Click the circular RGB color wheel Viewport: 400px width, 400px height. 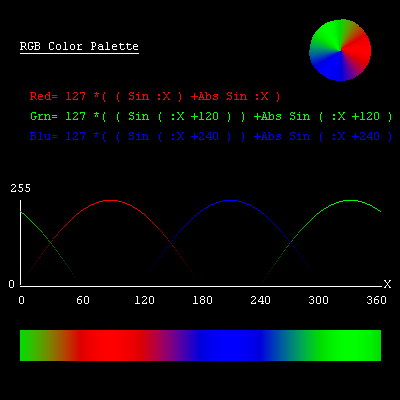pyautogui.click(x=340, y=50)
